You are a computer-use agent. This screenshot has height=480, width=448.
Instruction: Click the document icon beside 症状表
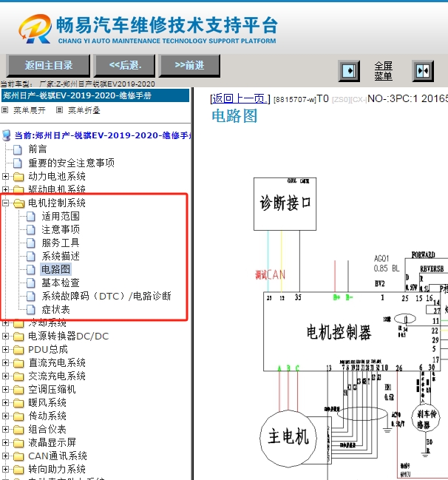(31, 309)
